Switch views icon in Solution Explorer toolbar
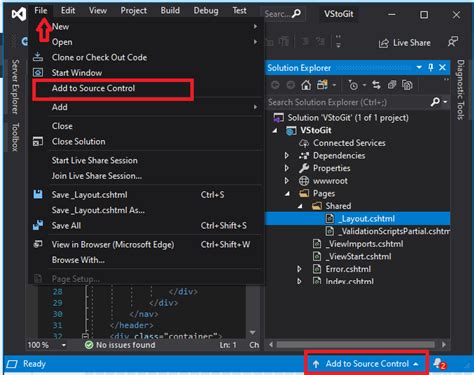The width and height of the screenshot is (474, 375). click(322, 85)
